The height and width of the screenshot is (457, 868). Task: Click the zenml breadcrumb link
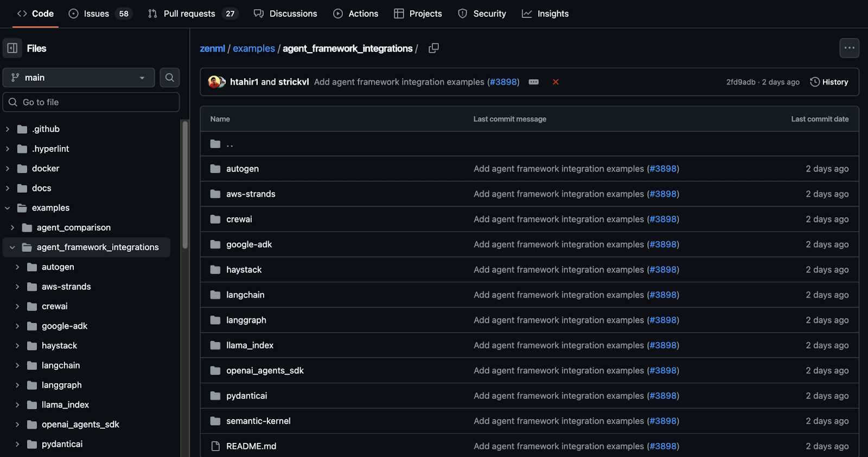click(212, 48)
